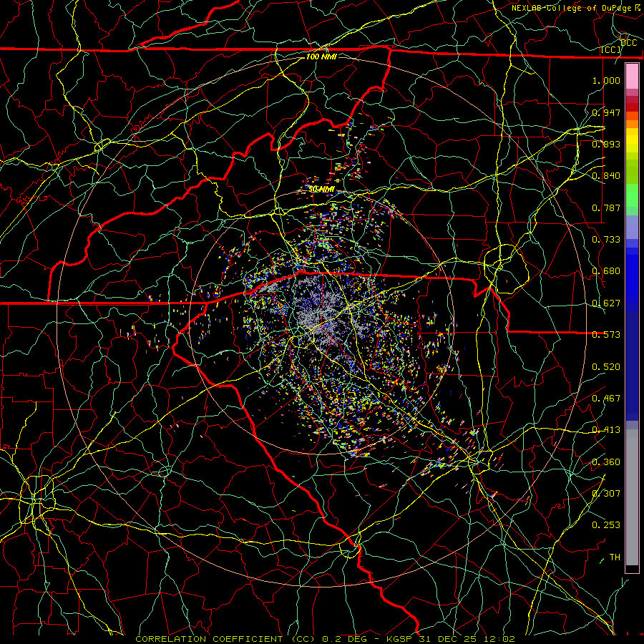Click the DCC label above the legend
644x644 pixels.
[x=629, y=43]
